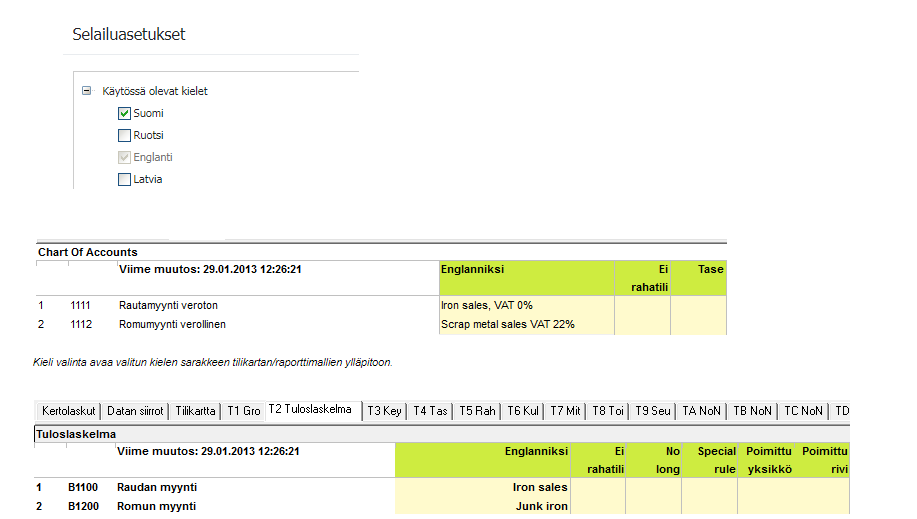This screenshot has height=519, width=917.
Task: Switch to the T4 Tas tab
Action: [431, 411]
